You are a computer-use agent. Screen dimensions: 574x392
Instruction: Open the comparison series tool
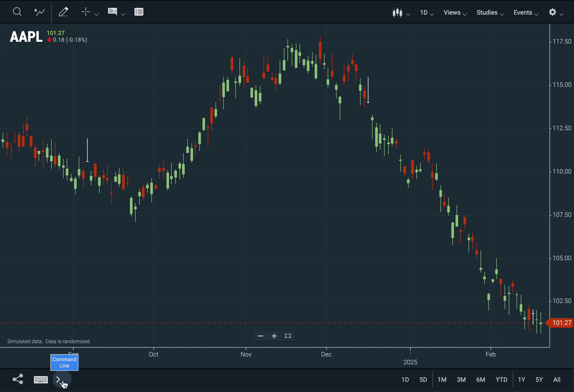[x=40, y=12]
